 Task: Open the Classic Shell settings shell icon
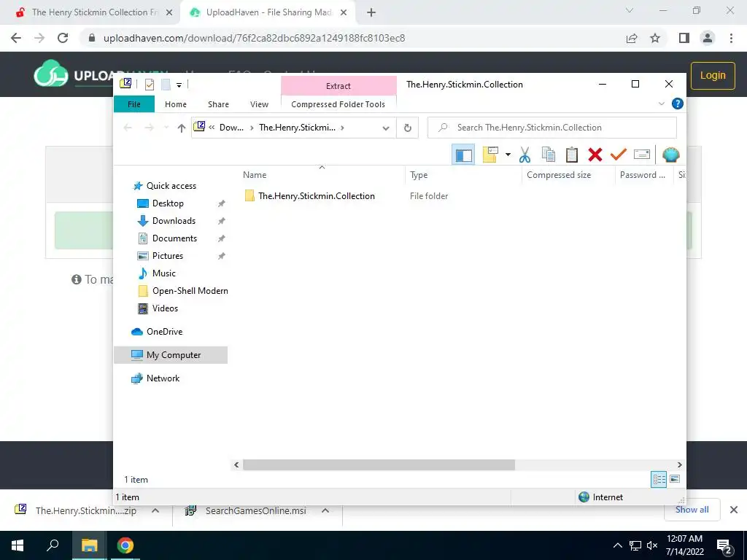click(671, 155)
